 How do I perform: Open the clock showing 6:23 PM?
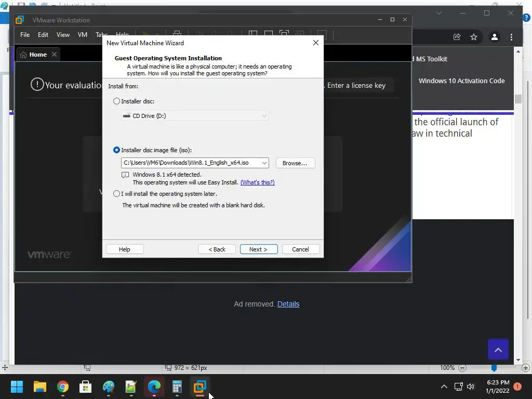point(497,387)
